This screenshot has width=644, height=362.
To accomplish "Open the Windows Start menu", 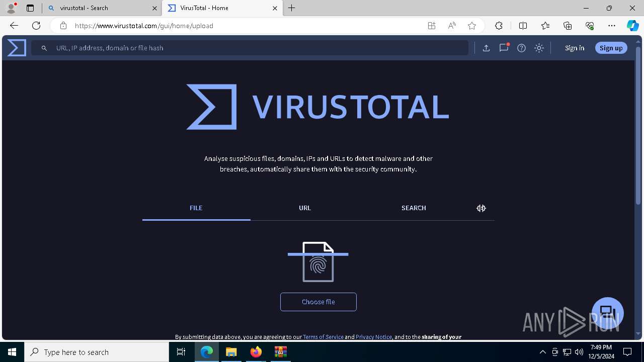I will tap(12, 352).
